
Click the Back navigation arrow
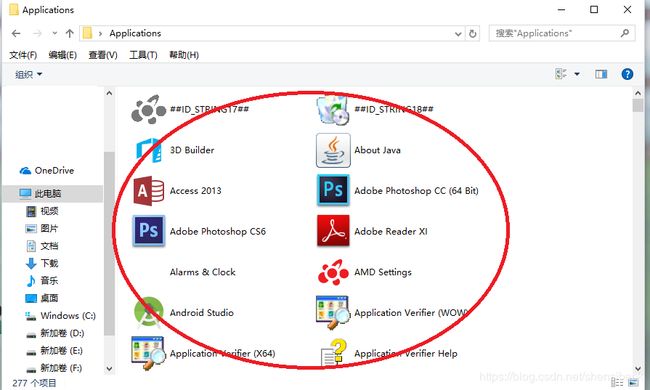point(16,34)
